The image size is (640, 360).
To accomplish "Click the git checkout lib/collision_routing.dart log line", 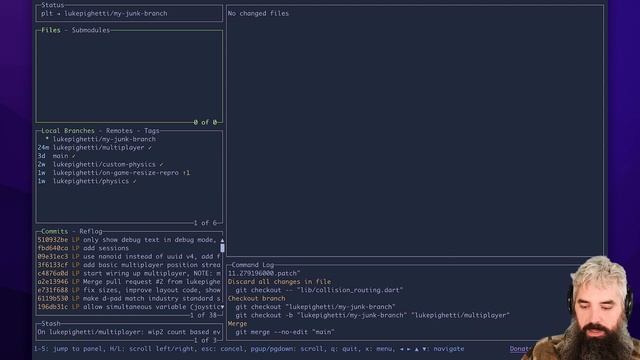I will [319, 290].
